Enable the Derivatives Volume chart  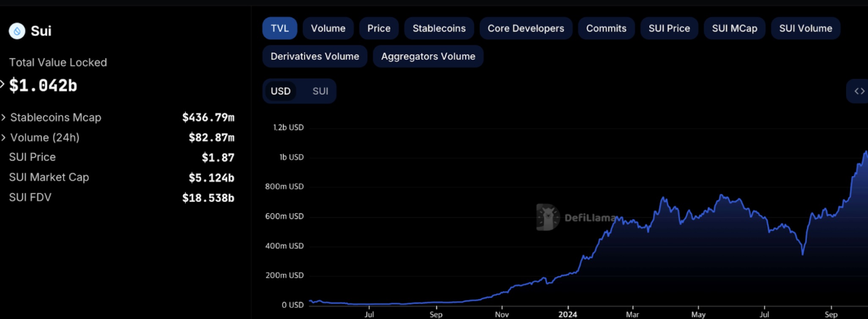315,56
